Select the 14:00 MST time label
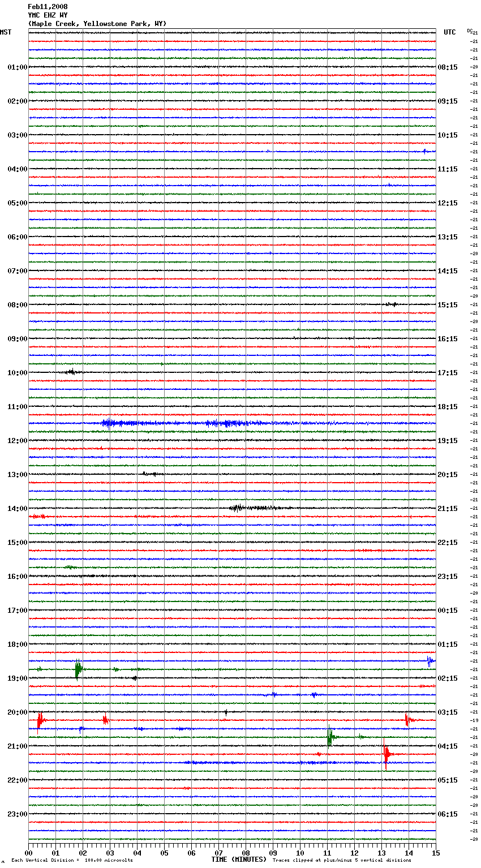 (18, 509)
